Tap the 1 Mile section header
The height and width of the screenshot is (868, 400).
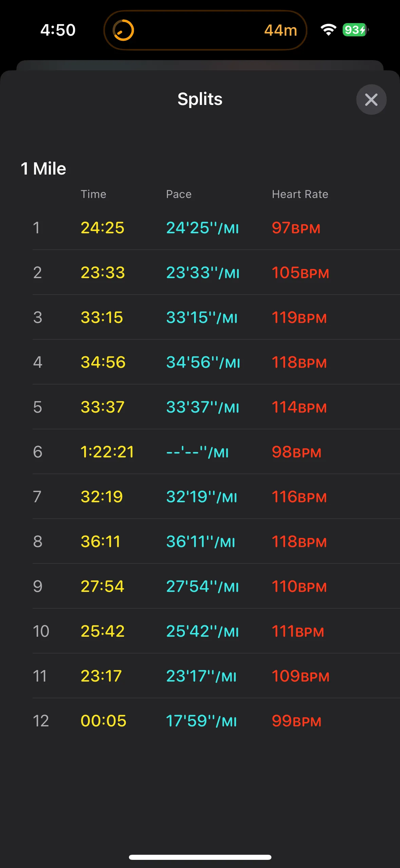point(43,168)
